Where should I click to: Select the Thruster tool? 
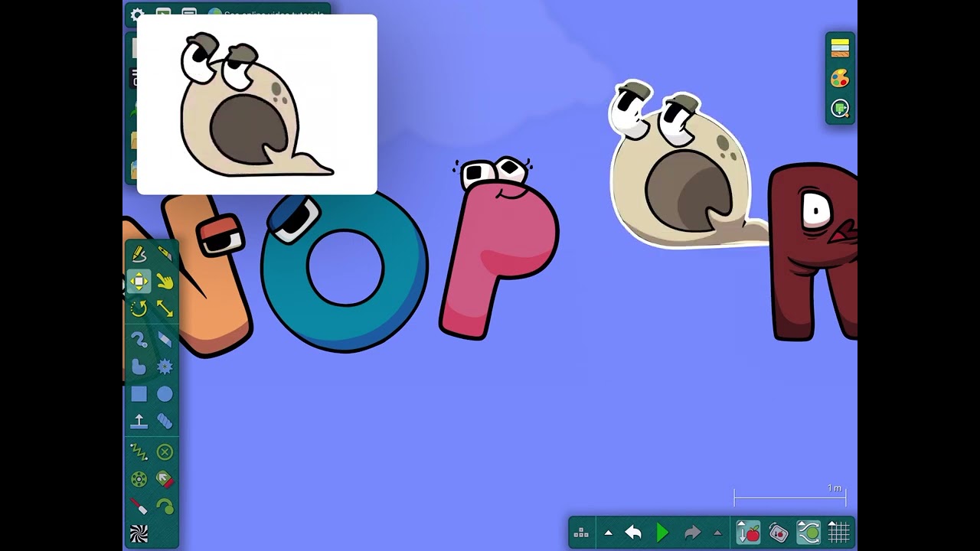pyautogui.click(x=165, y=480)
